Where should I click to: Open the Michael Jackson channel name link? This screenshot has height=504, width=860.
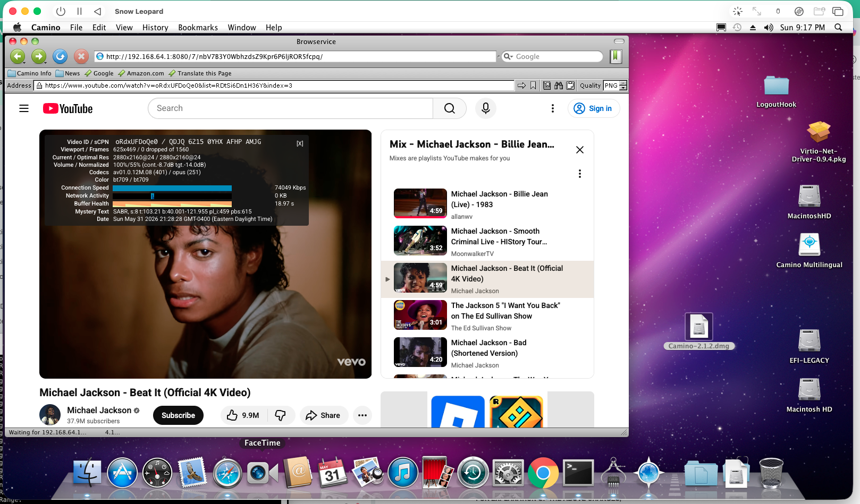pos(99,410)
